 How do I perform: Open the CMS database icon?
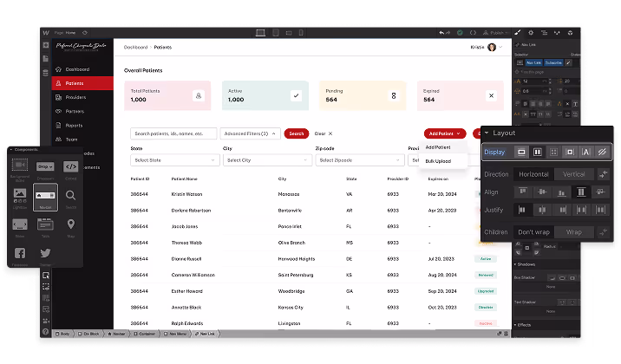tap(46, 73)
